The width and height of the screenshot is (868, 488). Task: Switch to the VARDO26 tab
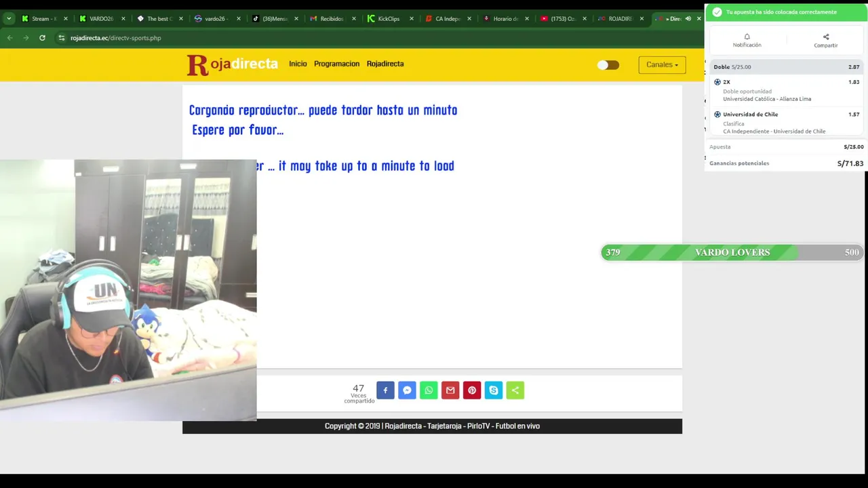click(x=102, y=19)
